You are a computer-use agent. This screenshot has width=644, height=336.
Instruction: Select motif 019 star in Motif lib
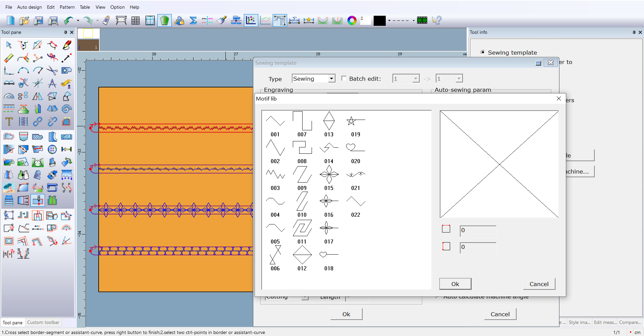click(x=356, y=125)
